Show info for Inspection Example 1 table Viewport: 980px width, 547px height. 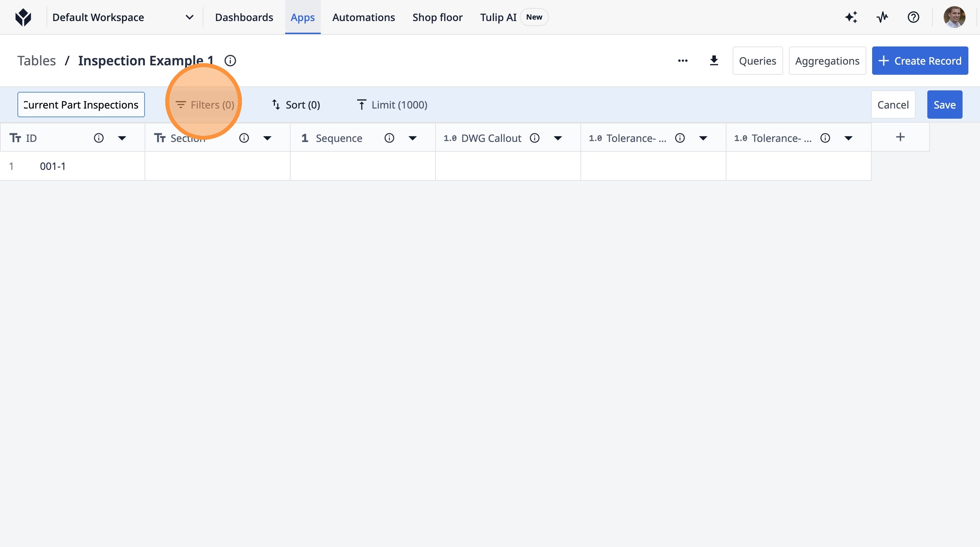(230, 61)
